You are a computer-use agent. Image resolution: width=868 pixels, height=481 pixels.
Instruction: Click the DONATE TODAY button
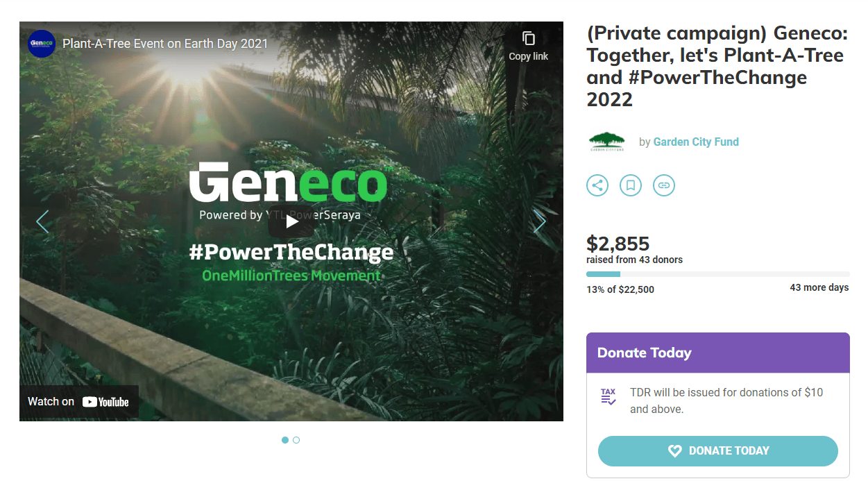point(717,450)
